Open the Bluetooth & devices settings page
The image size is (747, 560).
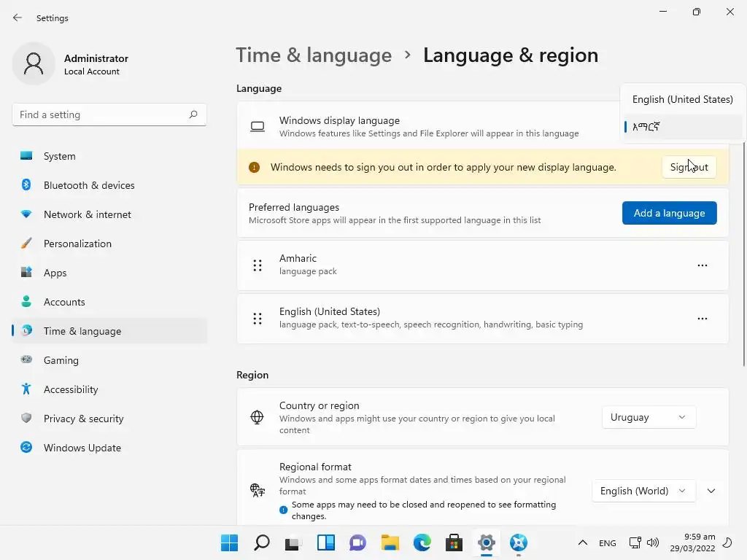89,185
